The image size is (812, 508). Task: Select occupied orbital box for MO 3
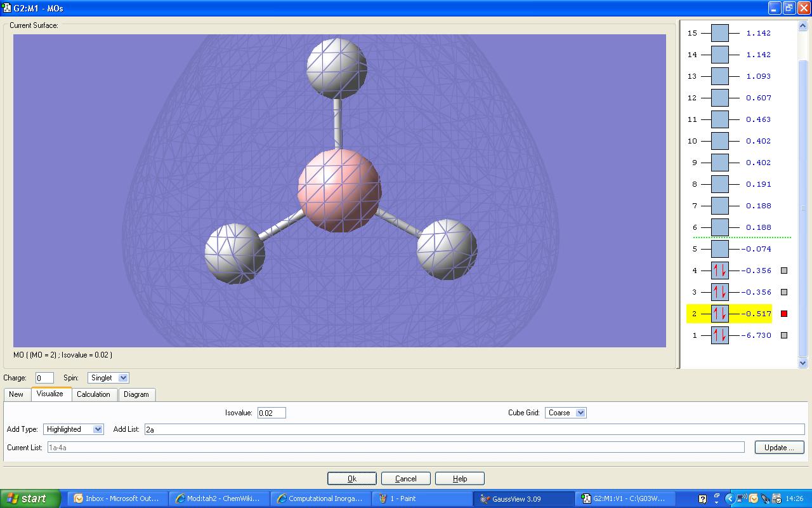click(719, 292)
